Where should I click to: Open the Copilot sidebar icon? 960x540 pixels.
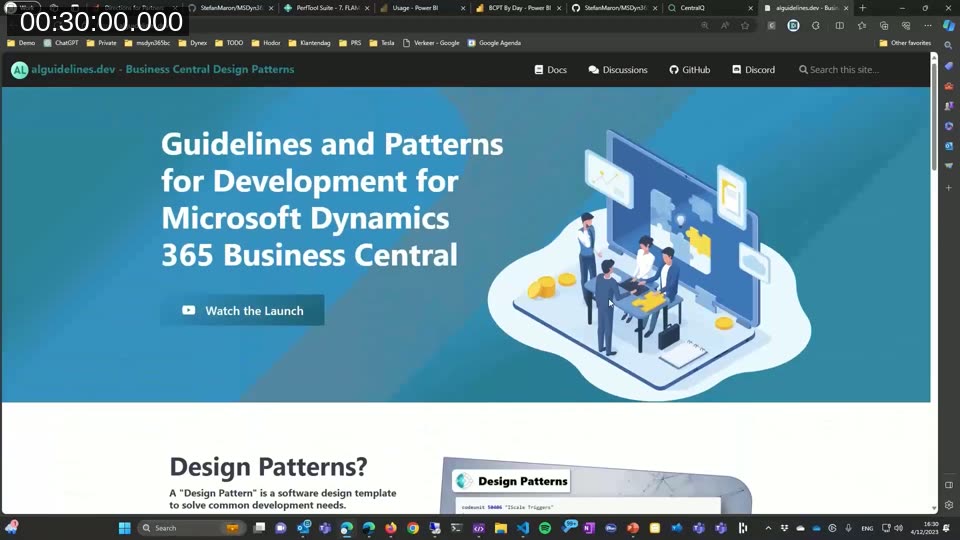click(949, 26)
